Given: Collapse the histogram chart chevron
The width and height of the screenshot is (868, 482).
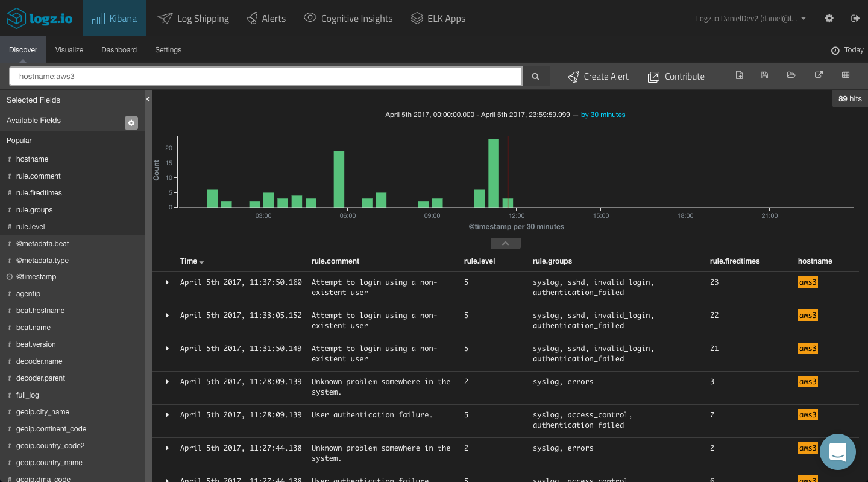Looking at the screenshot, I should click(x=505, y=244).
